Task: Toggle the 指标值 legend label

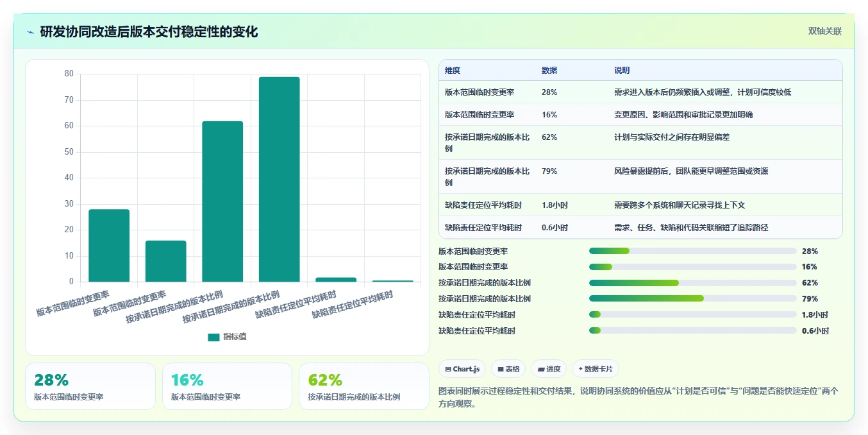Action: (x=235, y=337)
